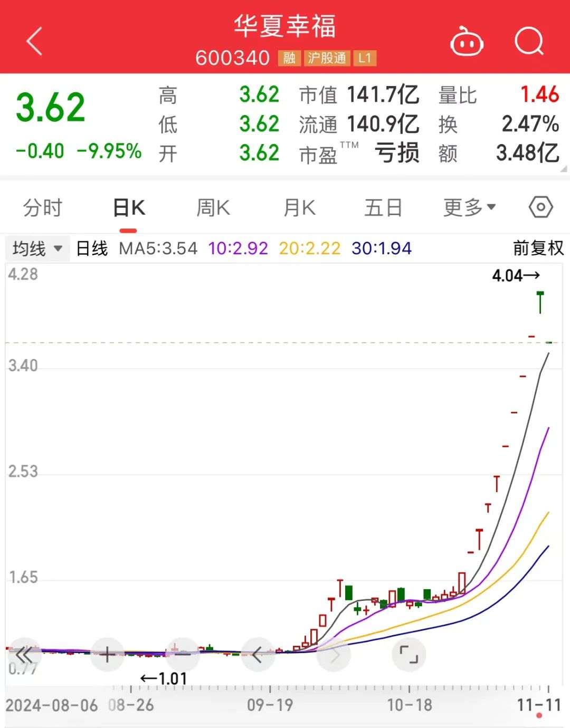Shift chart left with single-left arrow

pyautogui.click(x=258, y=655)
